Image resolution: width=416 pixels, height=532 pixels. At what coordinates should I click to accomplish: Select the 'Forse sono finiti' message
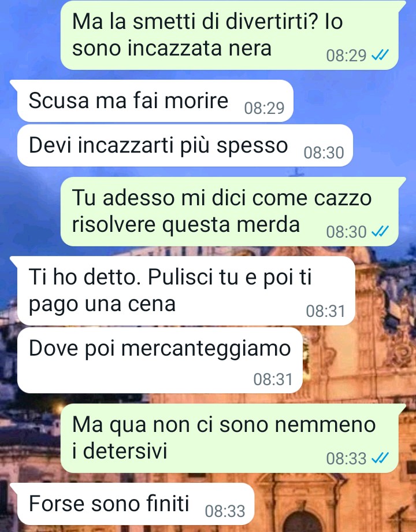136,504
